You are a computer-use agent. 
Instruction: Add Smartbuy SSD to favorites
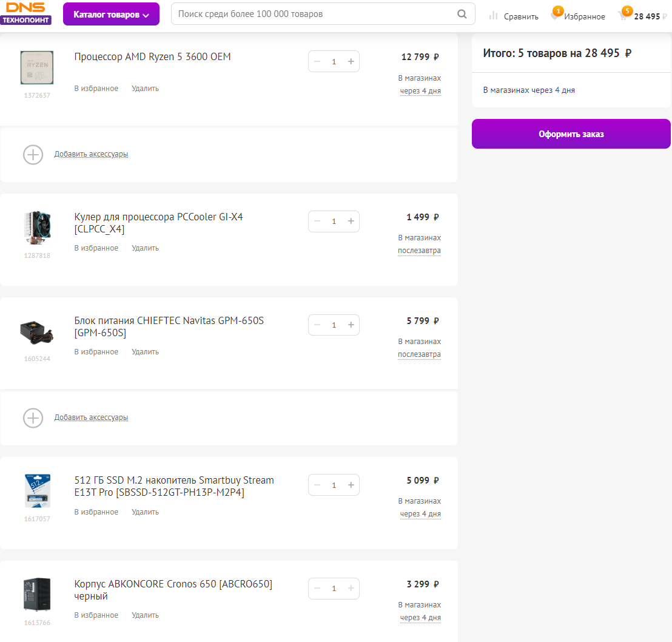click(x=96, y=512)
